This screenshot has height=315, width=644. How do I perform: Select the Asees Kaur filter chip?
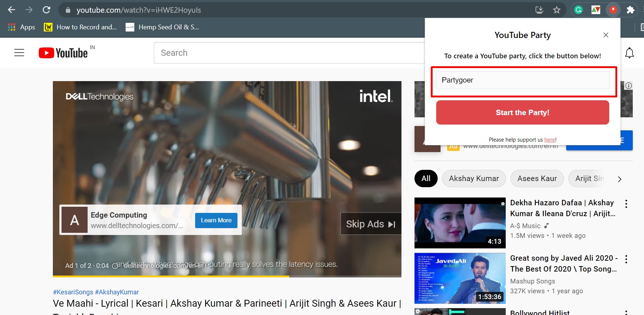(x=537, y=178)
